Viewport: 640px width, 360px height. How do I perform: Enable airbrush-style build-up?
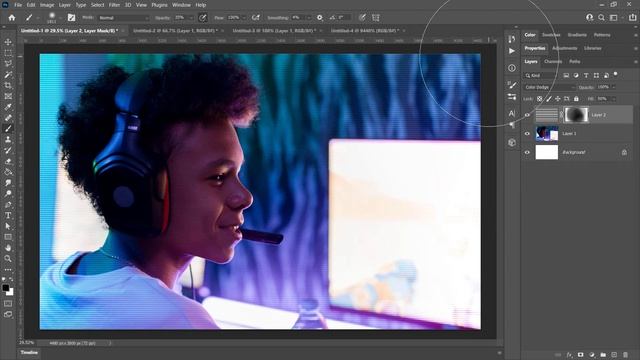coord(256,18)
